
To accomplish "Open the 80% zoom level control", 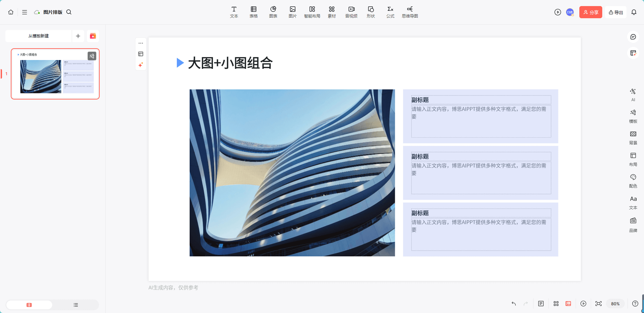I will pyautogui.click(x=615, y=304).
